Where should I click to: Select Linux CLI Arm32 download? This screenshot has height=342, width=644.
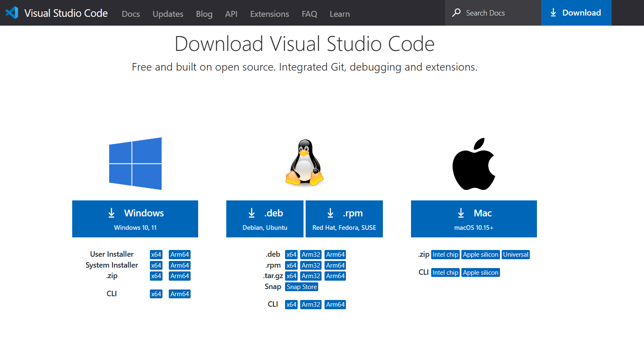pos(311,305)
